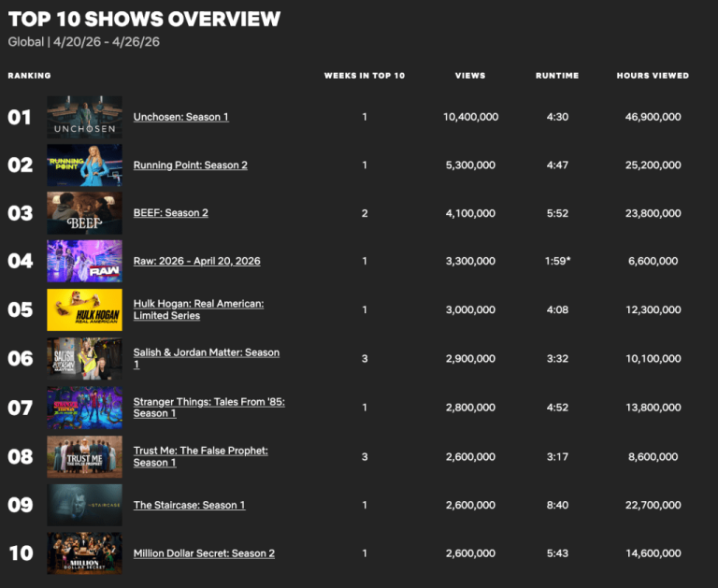Click hours viewed 46,900,000
The image size is (718, 588).
[x=653, y=117]
